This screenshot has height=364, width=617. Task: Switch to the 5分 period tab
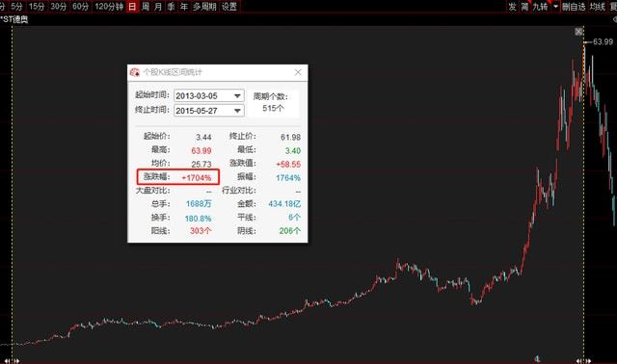16,7
